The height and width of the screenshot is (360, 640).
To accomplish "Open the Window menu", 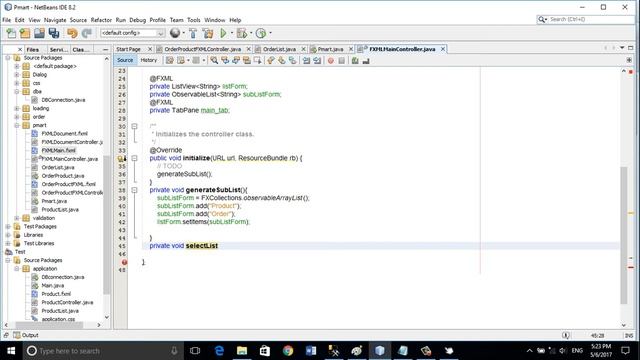I will pos(215,20).
